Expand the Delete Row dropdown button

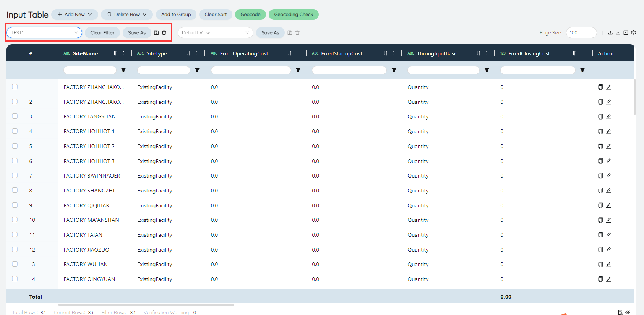click(x=127, y=15)
